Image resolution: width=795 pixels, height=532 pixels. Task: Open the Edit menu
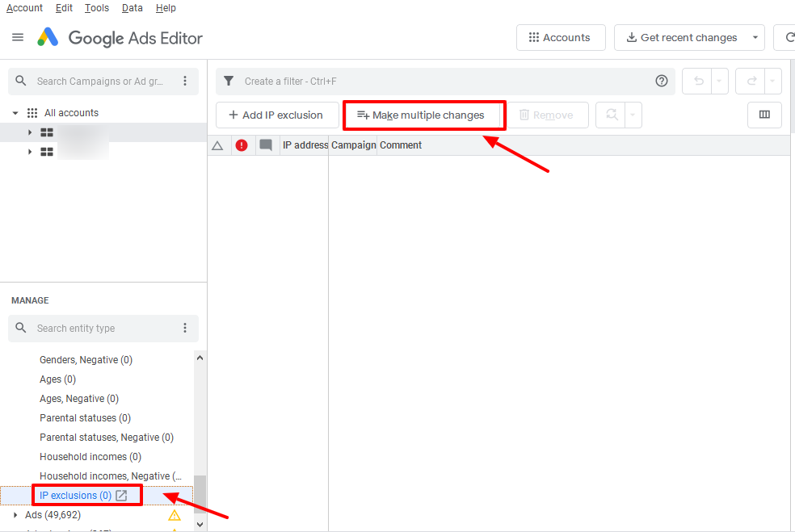(64, 8)
